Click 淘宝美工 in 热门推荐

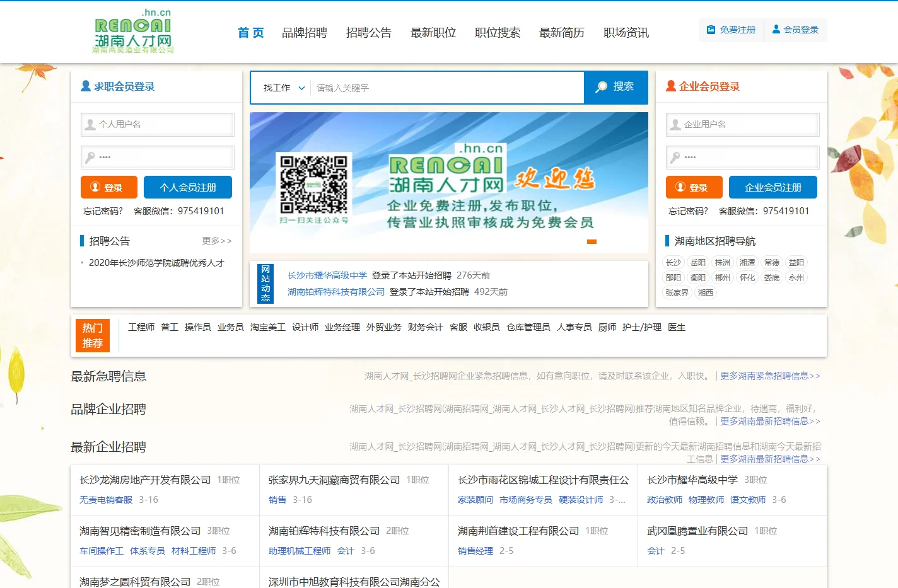[268, 327]
